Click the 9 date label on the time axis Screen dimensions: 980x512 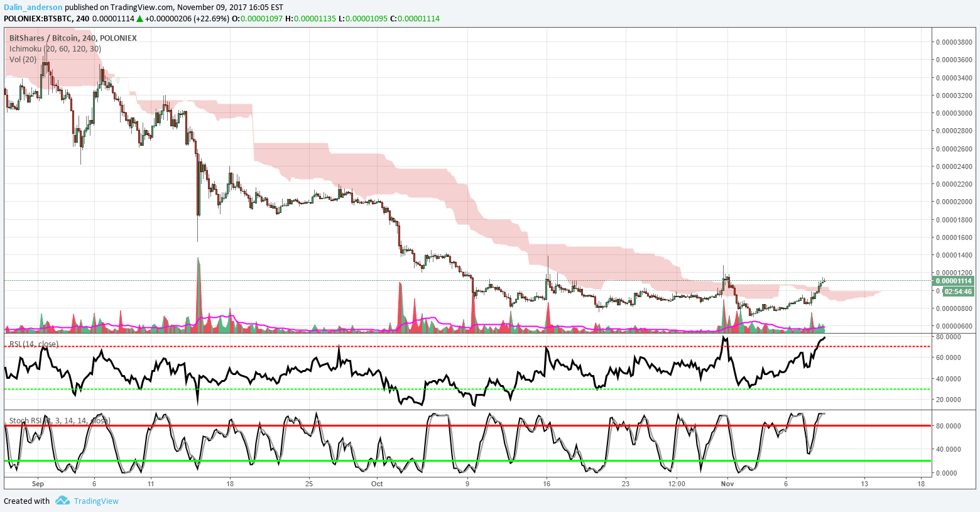click(x=467, y=484)
